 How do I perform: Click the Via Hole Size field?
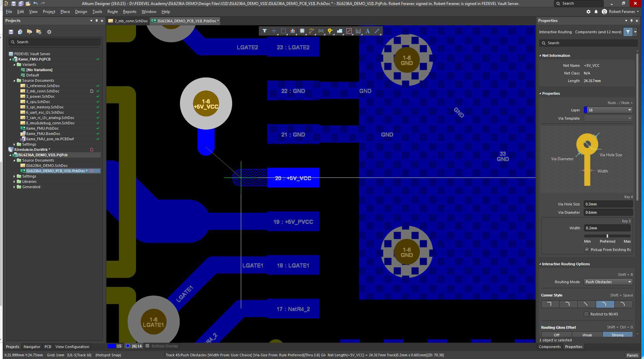tap(608, 204)
